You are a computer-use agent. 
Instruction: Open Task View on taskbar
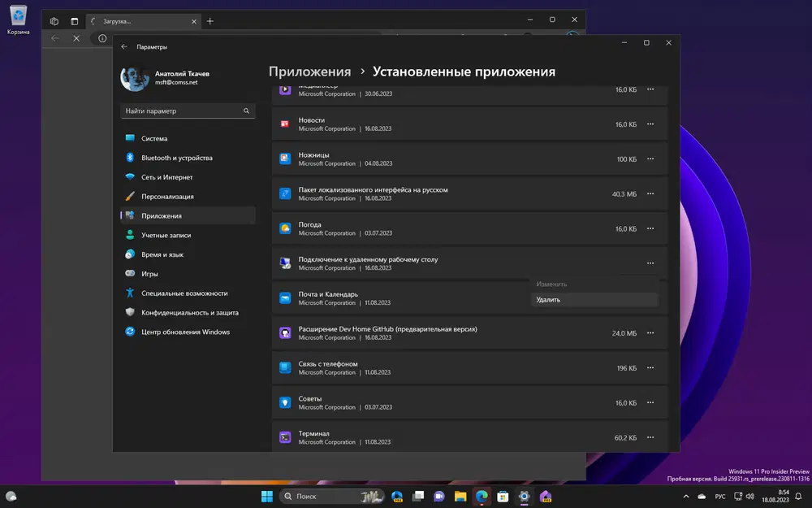pos(418,496)
